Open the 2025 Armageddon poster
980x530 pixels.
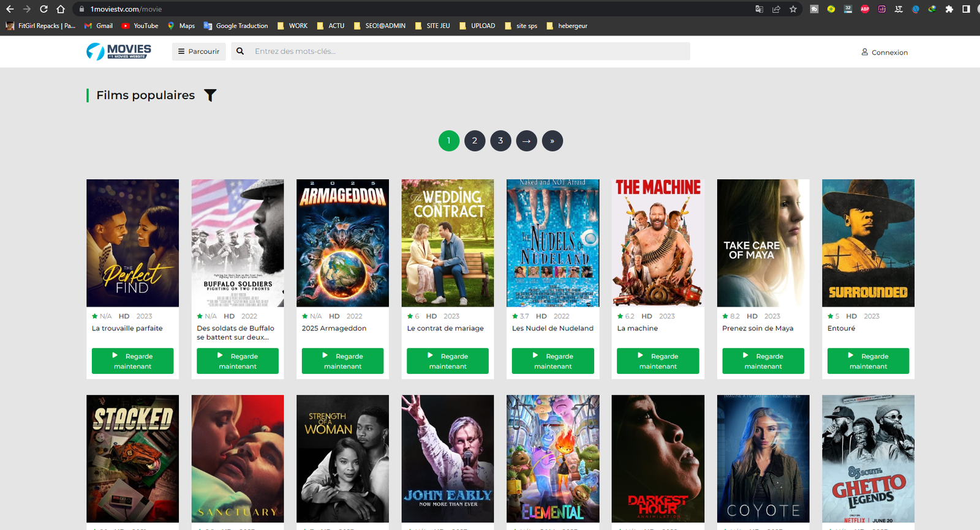tap(342, 243)
